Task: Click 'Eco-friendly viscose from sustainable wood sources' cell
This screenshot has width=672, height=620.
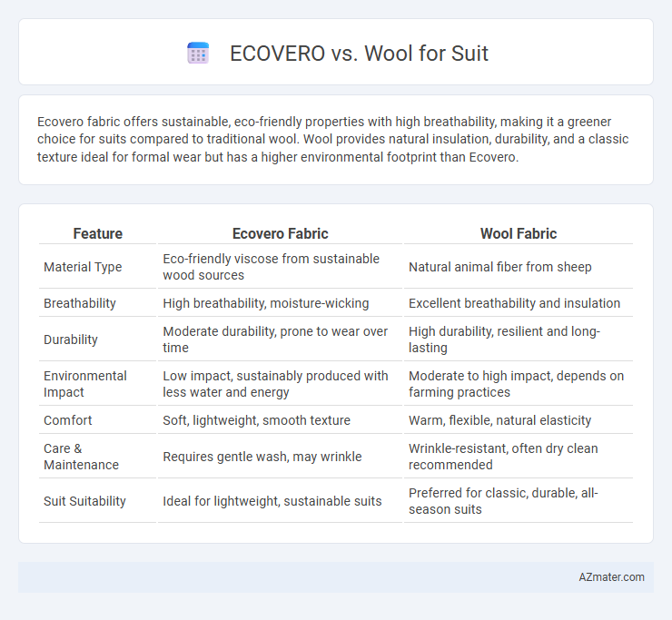Action: [x=280, y=267]
